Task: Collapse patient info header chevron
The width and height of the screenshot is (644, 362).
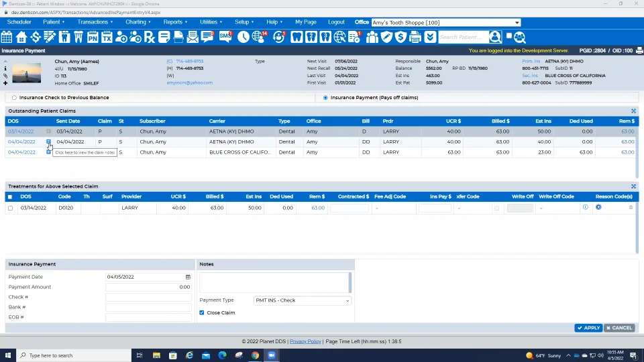Action: click(5, 62)
